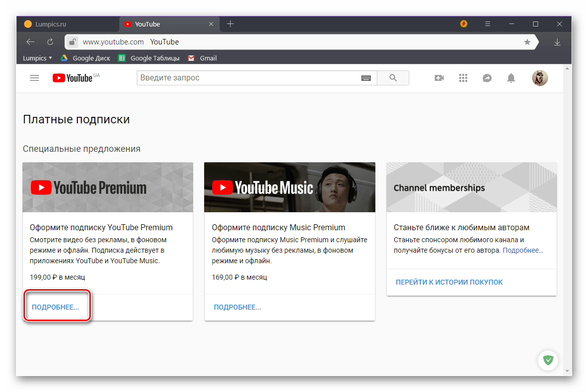The width and height of the screenshot is (588, 392).
Task: Open Подробнее link in Channel memberships text
Action: point(523,250)
